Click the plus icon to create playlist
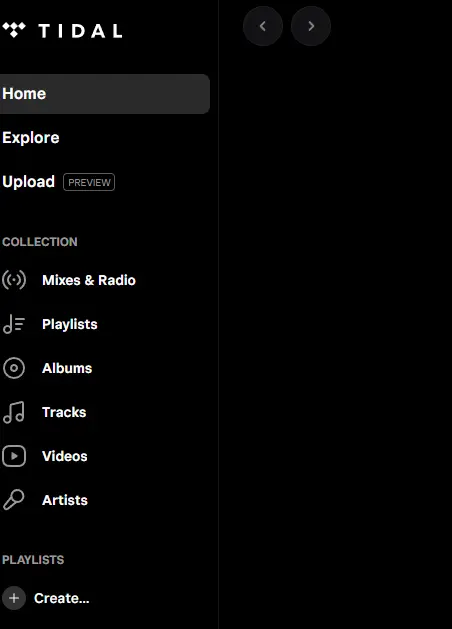452x629 pixels. point(14,598)
